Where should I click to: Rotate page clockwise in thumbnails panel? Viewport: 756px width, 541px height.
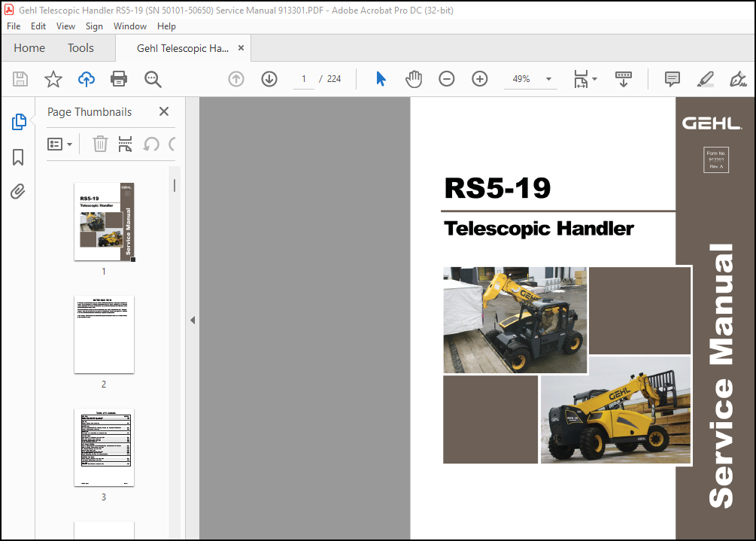172,144
